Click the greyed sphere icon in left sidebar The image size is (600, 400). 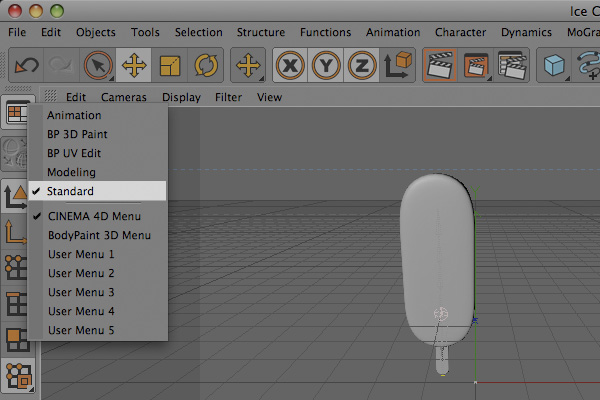click(x=15, y=154)
